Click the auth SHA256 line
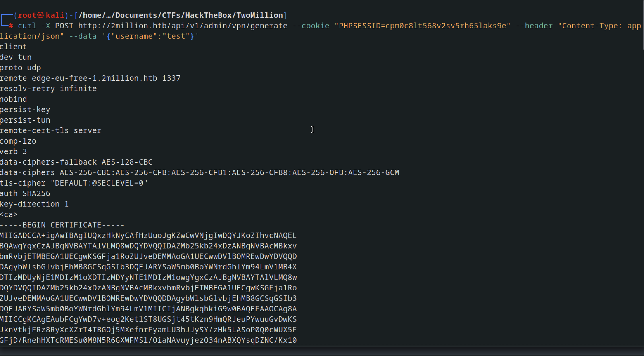The height and width of the screenshot is (356, 644). 25,194
